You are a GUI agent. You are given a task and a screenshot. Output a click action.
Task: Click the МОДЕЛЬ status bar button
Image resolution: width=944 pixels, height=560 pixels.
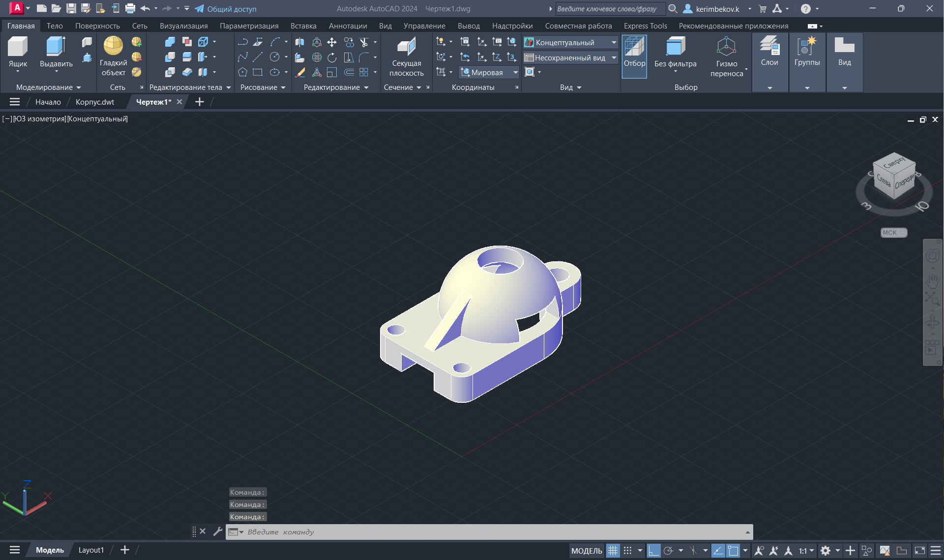(x=586, y=551)
